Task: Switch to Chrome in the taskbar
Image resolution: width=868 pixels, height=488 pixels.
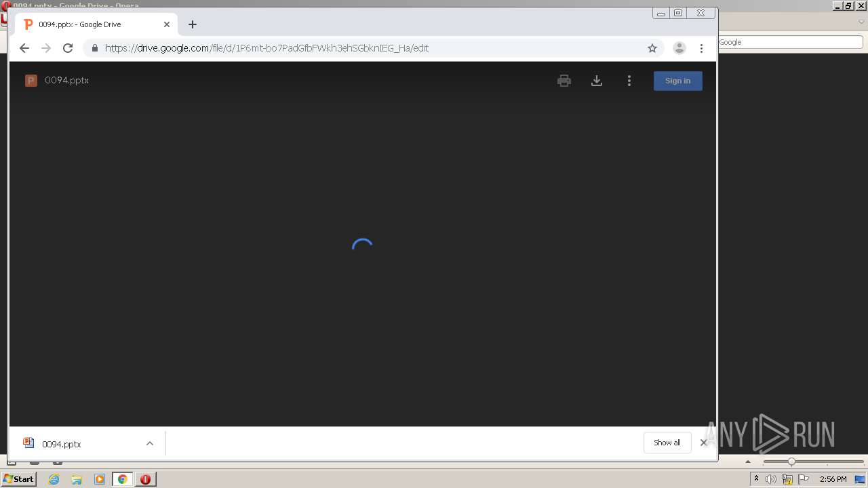Action: [123, 479]
